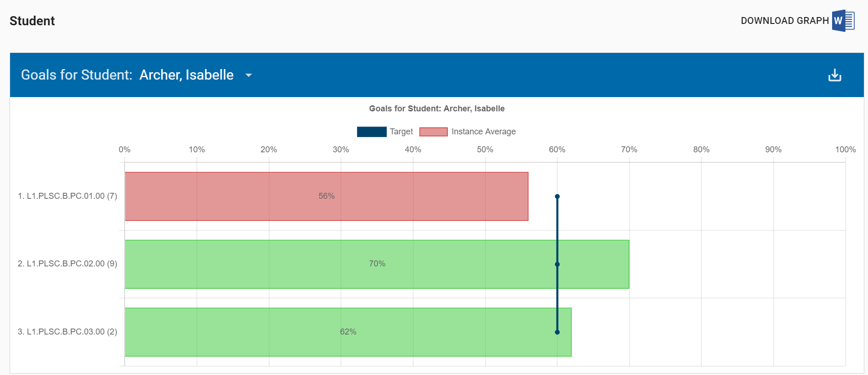The image size is (868, 375).
Task: Click the target marker dot for goal 2
Action: point(557,264)
